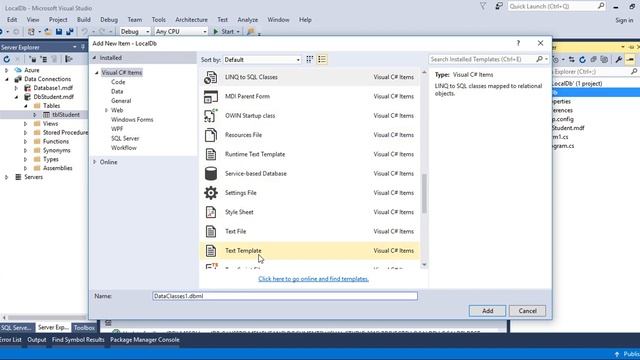640x360 pixels.
Task: Click the Search Installed Templates field
Action: [482, 59]
